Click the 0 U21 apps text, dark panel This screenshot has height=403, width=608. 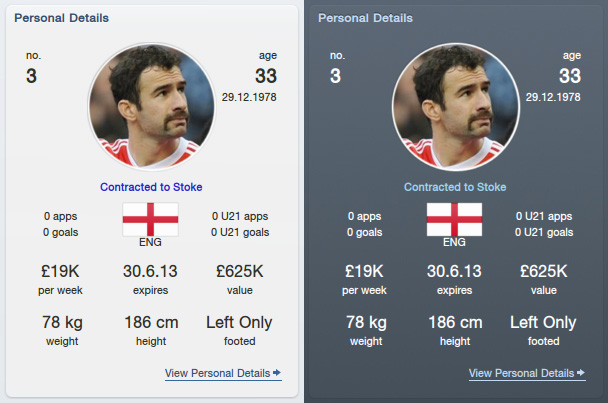coord(544,216)
